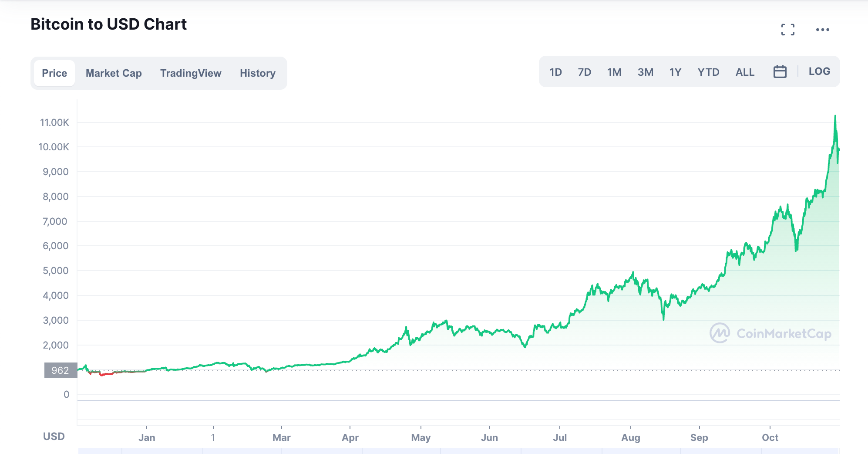868x454 pixels.
Task: Click the Aug x-axis label
Action: tap(630, 437)
